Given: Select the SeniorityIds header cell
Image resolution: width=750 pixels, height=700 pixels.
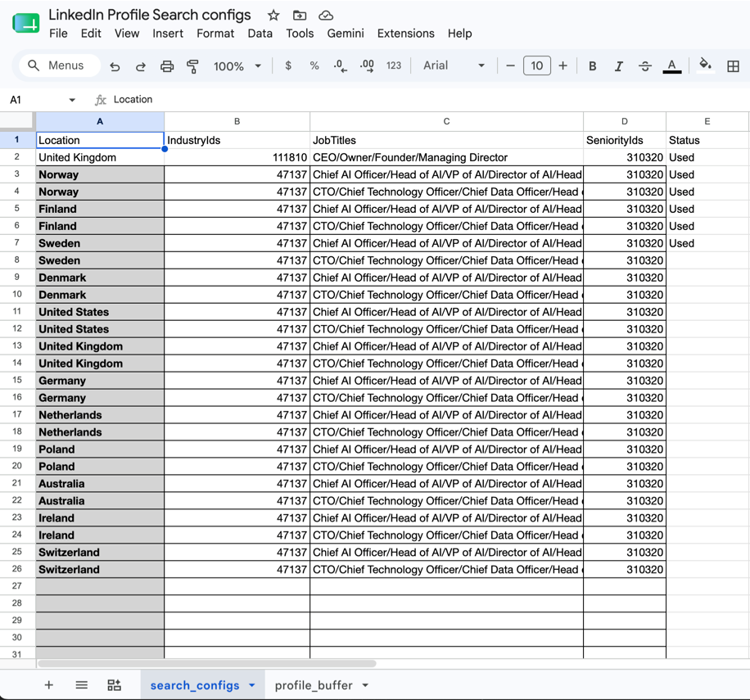Looking at the screenshot, I should coord(625,140).
